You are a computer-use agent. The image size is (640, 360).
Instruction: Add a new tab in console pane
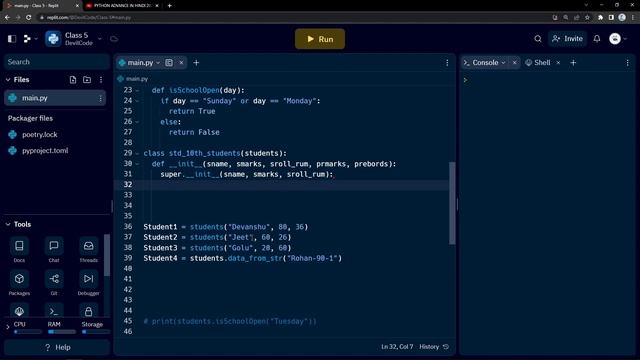[x=573, y=63]
